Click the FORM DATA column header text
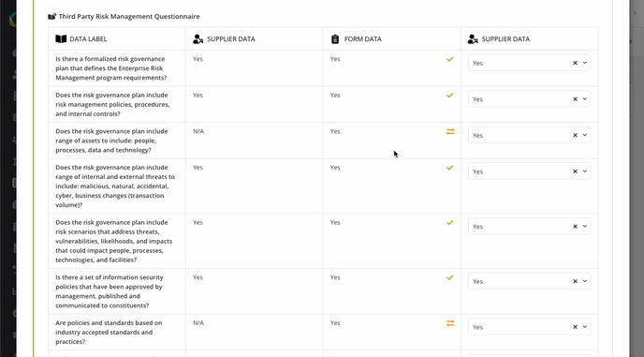The height and width of the screenshot is (357, 644). (x=363, y=39)
